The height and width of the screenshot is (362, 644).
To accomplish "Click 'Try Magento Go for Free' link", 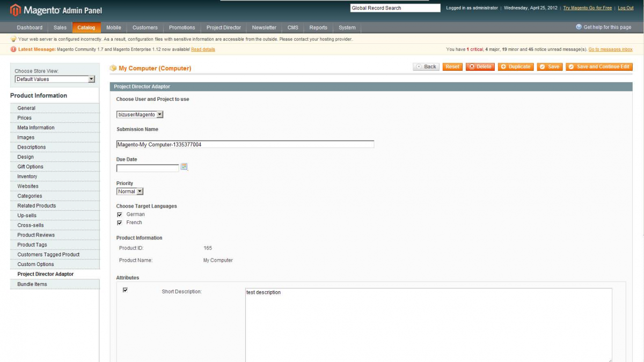I will coord(587,8).
